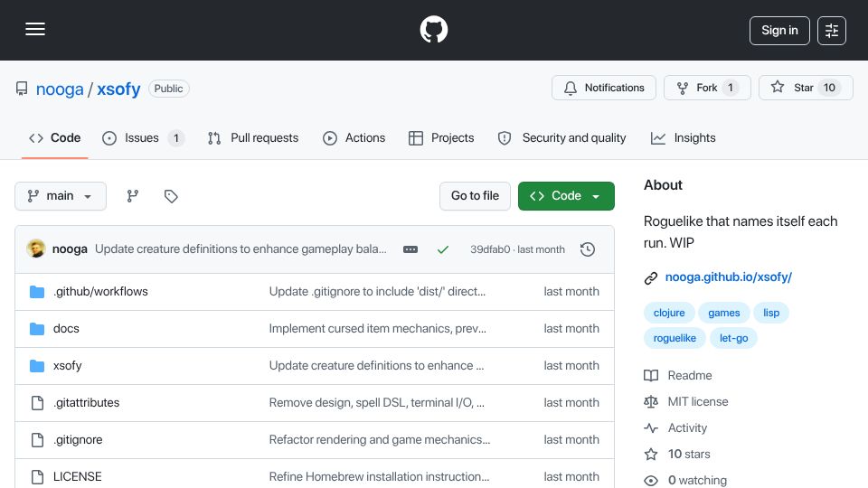The height and width of the screenshot is (488, 868).
Task: Open commit 'Remove design, spell DSL, terminal I/O'
Action: pyautogui.click(x=377, y=403)
